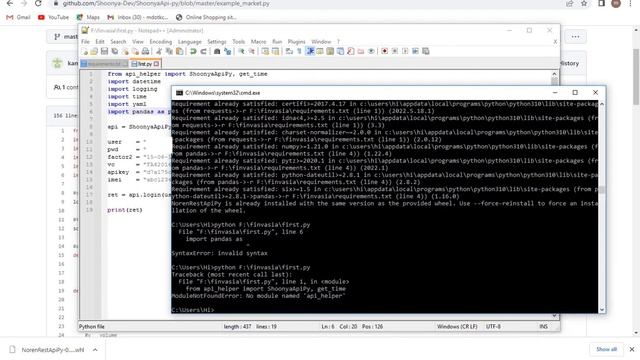The width and height of the screenshot is (640, 360).
Task: Click the macro Playback toolbar icon
Action: (405, 51)
